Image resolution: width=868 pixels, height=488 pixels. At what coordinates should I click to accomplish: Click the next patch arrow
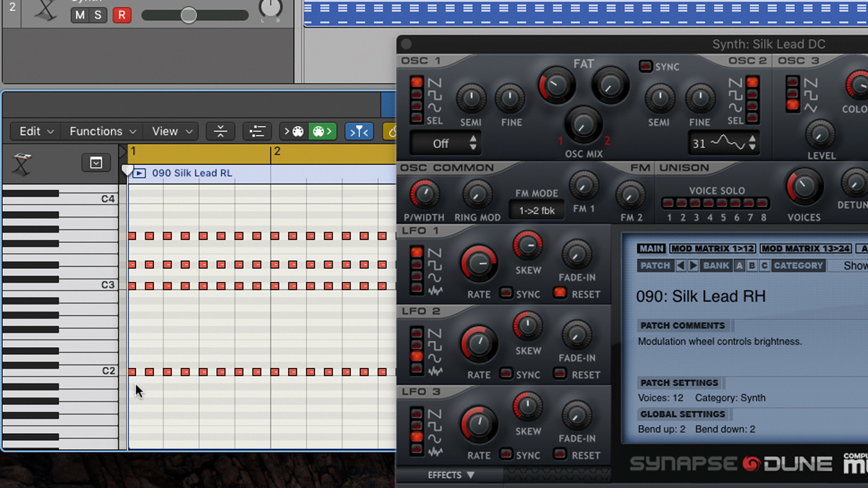pos(693,266)
